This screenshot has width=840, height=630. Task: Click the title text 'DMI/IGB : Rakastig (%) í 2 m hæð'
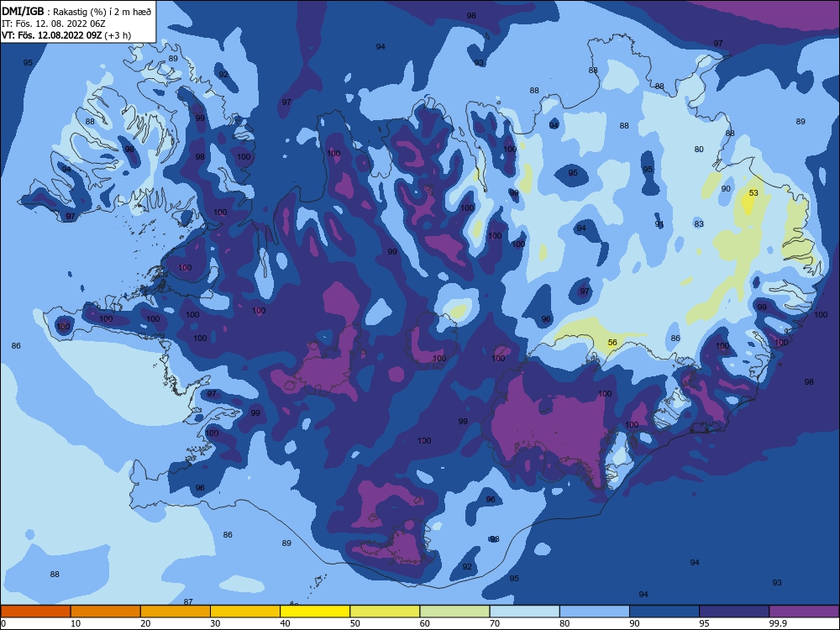[77, 12]
